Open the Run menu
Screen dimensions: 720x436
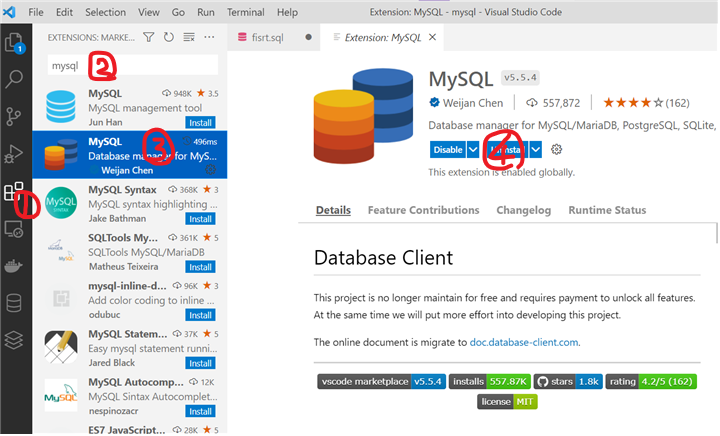click(x=206, y=12)
